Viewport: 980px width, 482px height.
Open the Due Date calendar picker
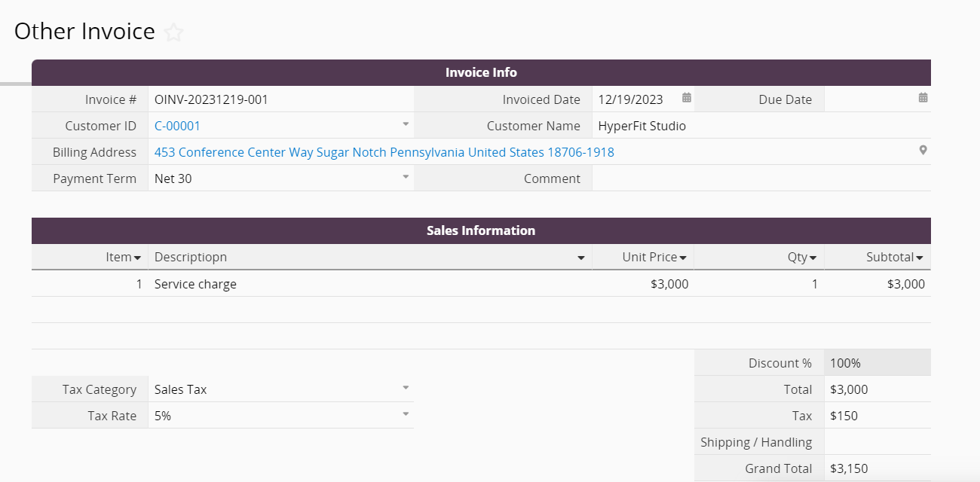click(923, 98)
